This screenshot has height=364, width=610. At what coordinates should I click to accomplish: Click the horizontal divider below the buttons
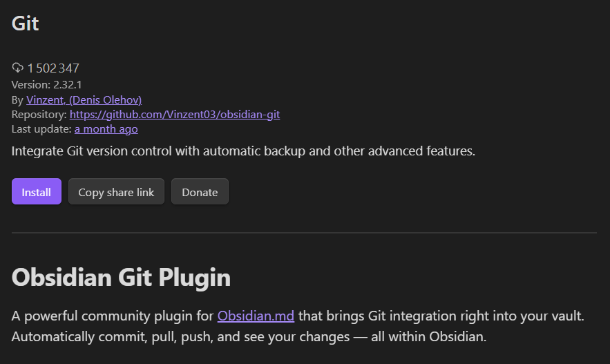click(x=304, y=233)
